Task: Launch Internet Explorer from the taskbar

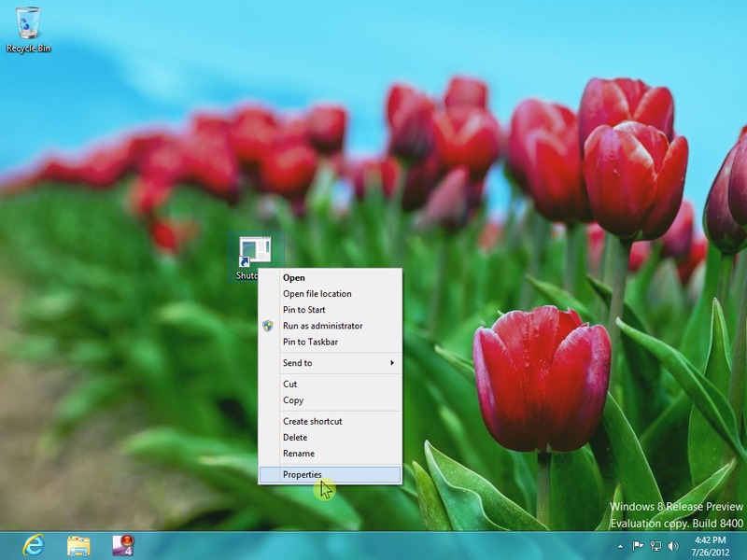Action: click(x=34, y=545)
